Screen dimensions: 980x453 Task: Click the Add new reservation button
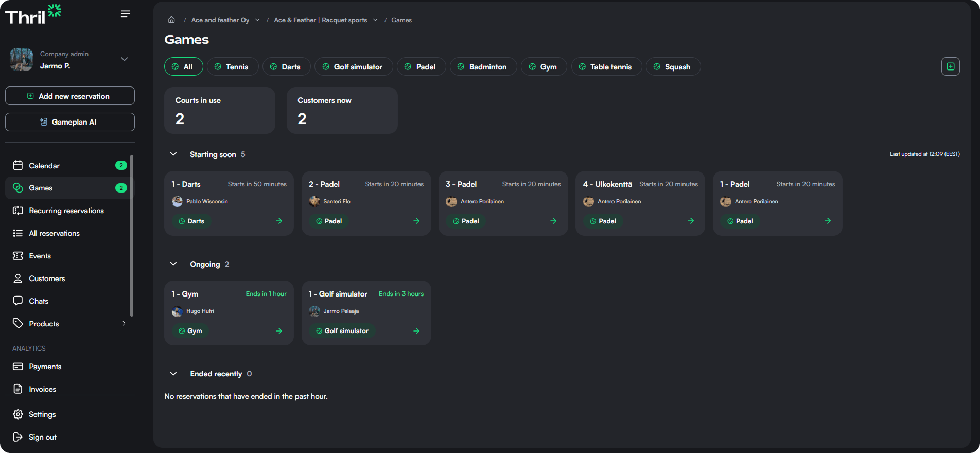point(70,96)
